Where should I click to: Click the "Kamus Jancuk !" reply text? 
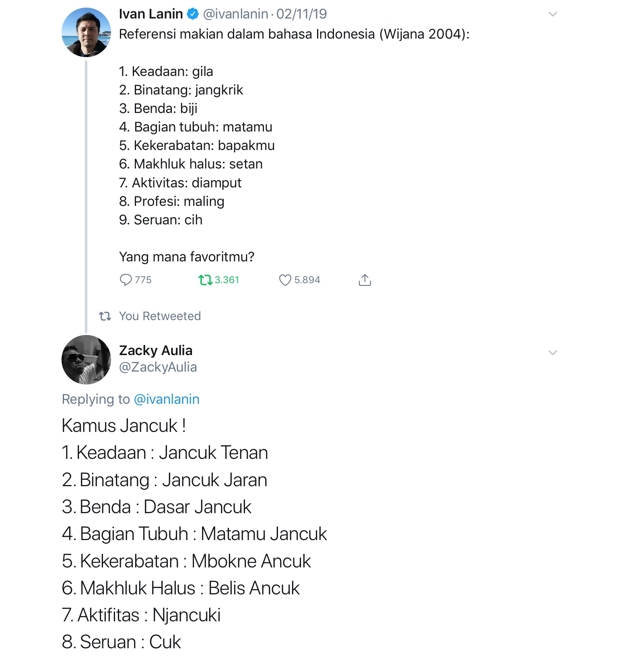[124, 425]
